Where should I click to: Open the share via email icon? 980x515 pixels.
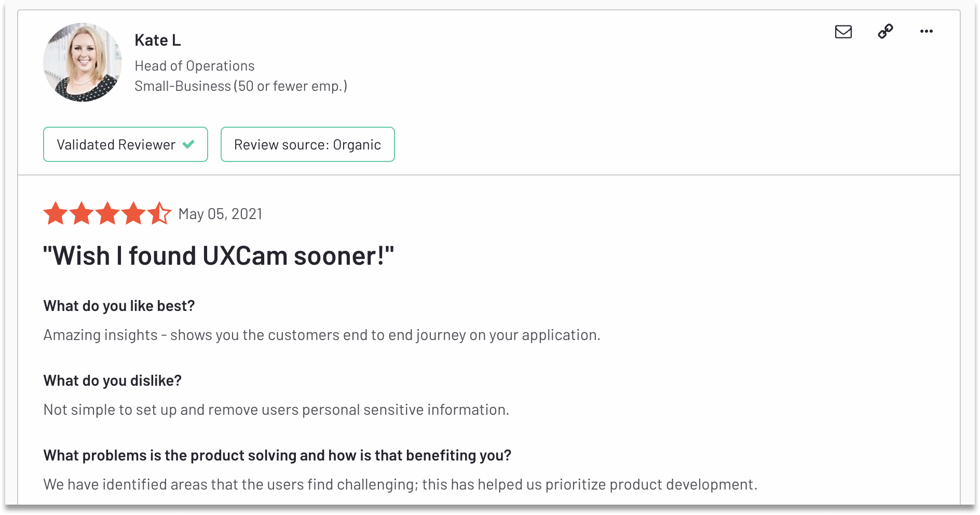tap(843, 32)
